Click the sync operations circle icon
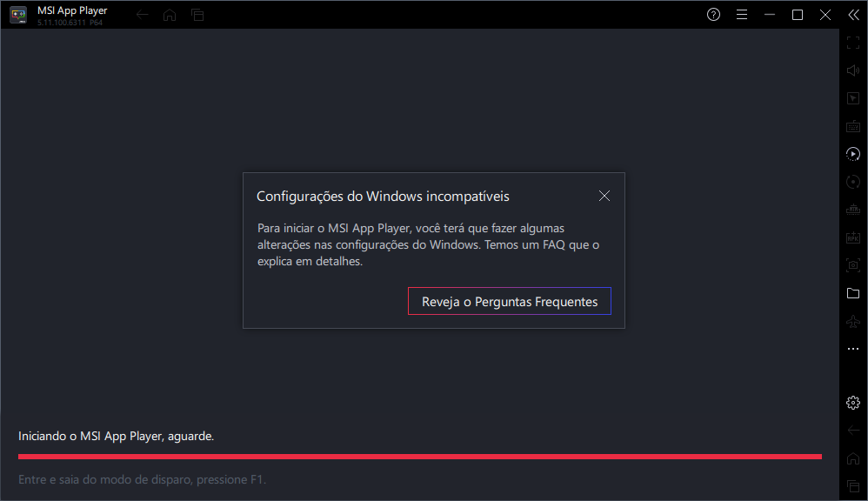The width and height of the screenshot is (868, 501). pyautogui.click(x=853, y=182)
